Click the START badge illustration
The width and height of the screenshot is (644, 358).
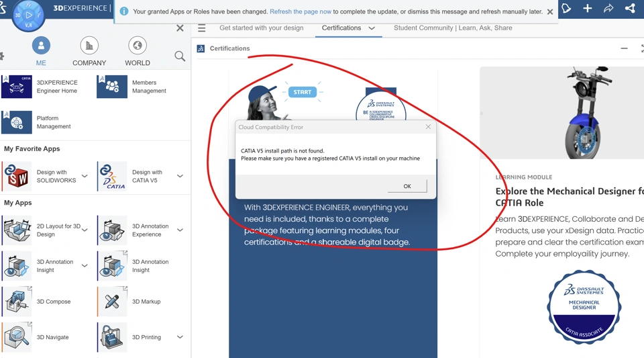coord(303,92)
